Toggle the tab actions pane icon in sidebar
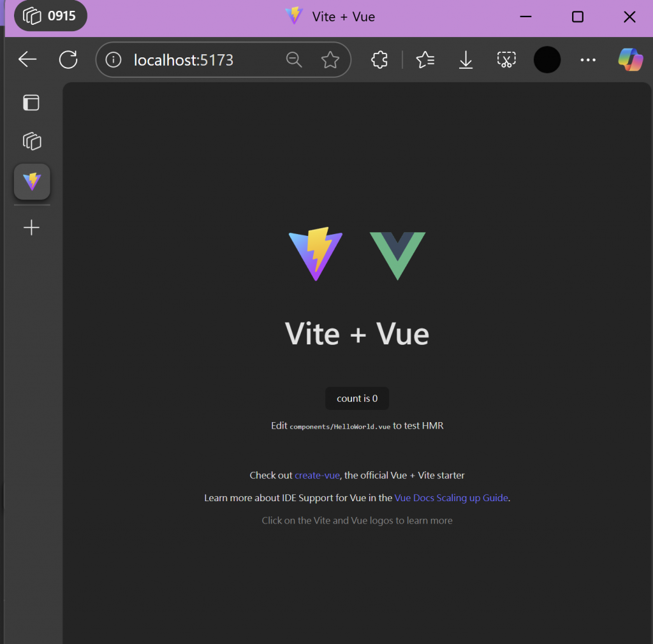This screenshot has height=644, width=653. point(31,103)
